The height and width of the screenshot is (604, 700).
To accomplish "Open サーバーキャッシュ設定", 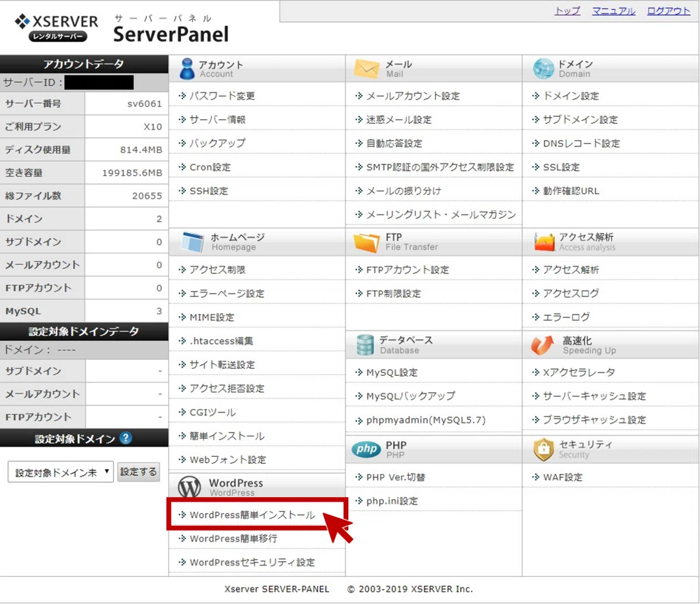I will click(x=594, y=396).
